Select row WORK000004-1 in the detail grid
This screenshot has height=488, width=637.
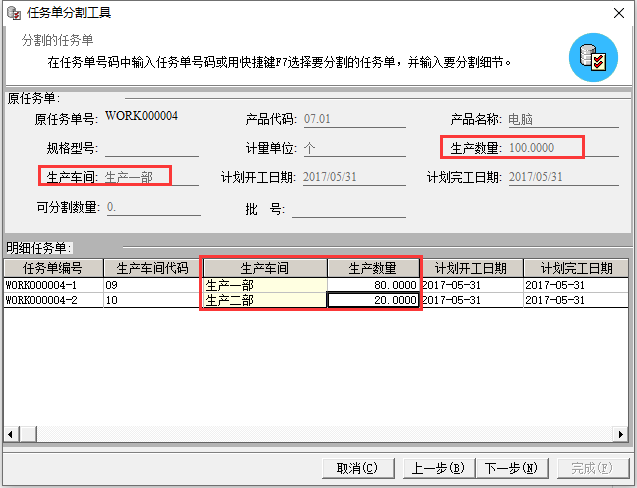52,284
